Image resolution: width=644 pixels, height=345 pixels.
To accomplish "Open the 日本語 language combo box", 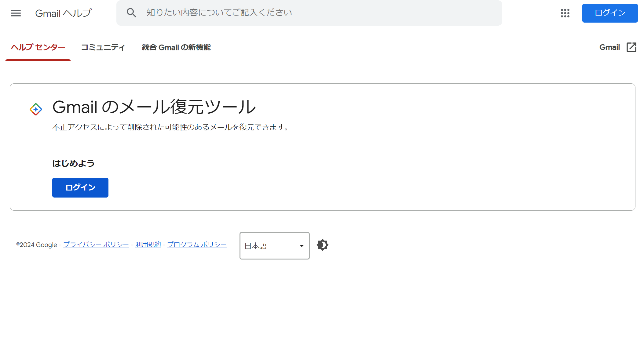I will pyautogui.click(x=274, y=246).
